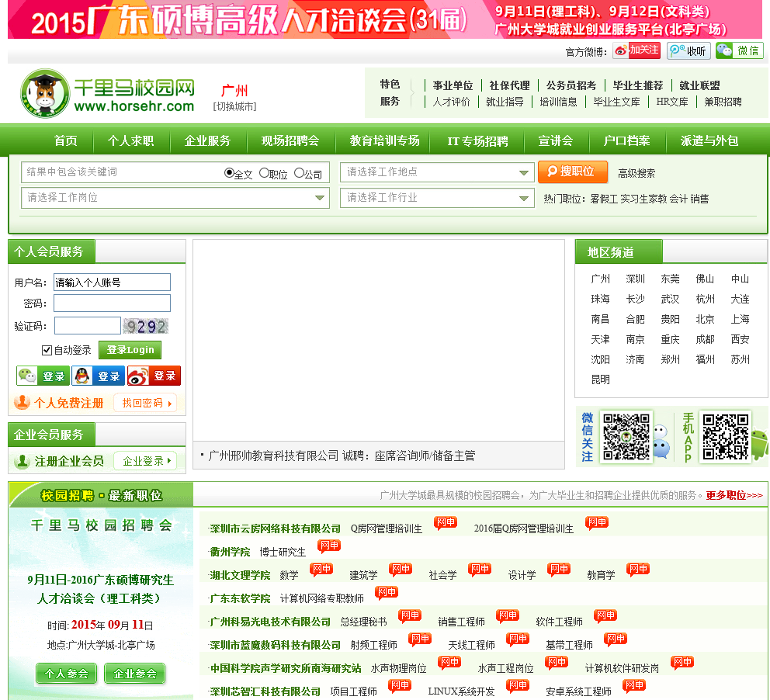The image size is (770, 700).
Task: Click 网申 badge next to Q房网管理培训生
Action: tap(446, 523)
